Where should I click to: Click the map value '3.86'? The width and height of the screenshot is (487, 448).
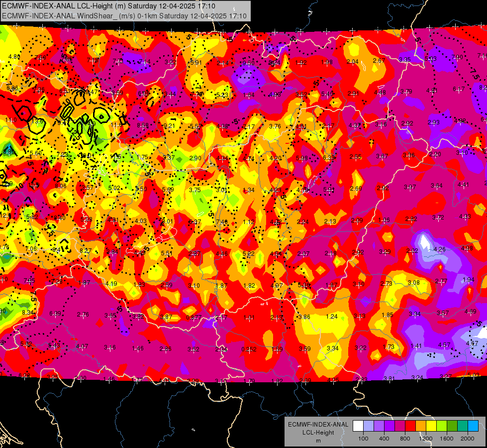coord(304,317)
